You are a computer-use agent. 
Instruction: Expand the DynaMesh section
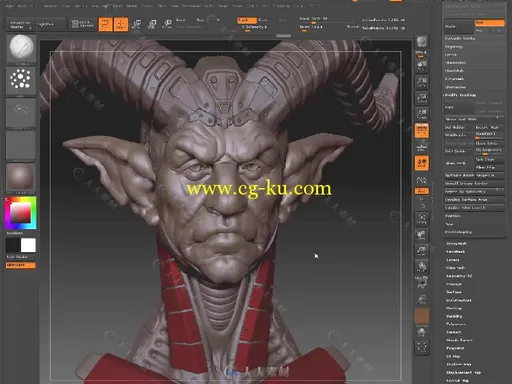pos(454,79)
